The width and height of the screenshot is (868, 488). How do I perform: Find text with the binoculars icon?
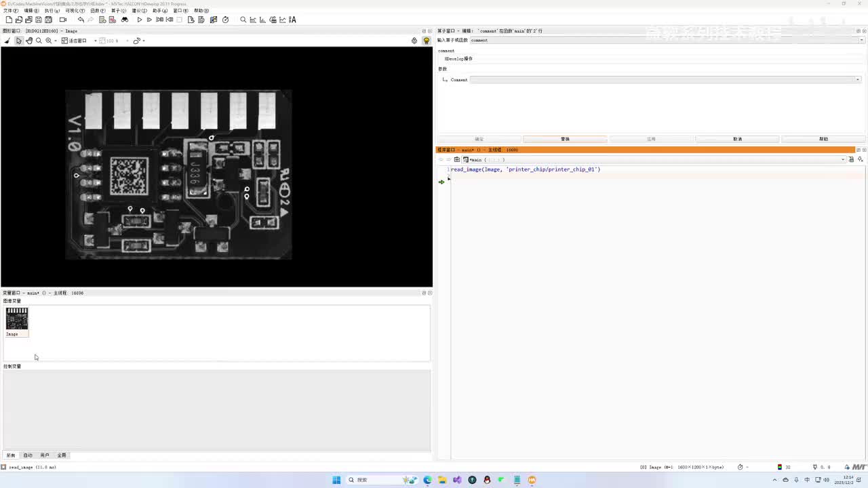[125, 20]
